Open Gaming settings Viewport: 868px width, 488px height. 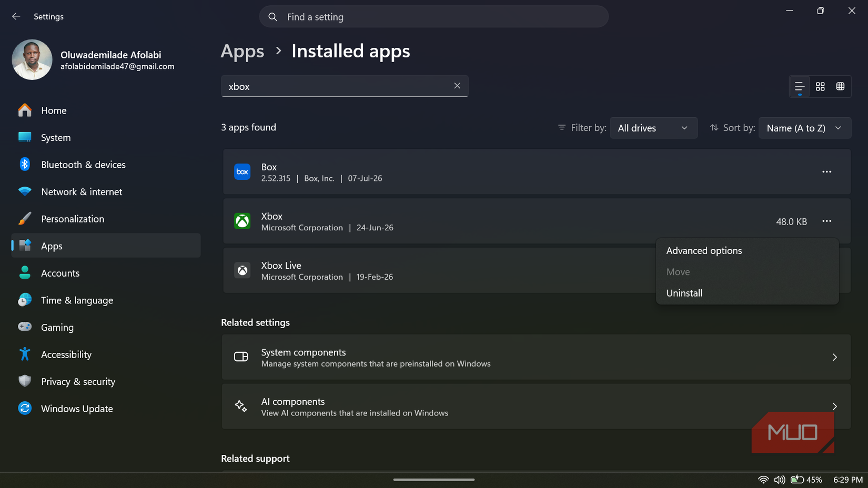(106, 327)
